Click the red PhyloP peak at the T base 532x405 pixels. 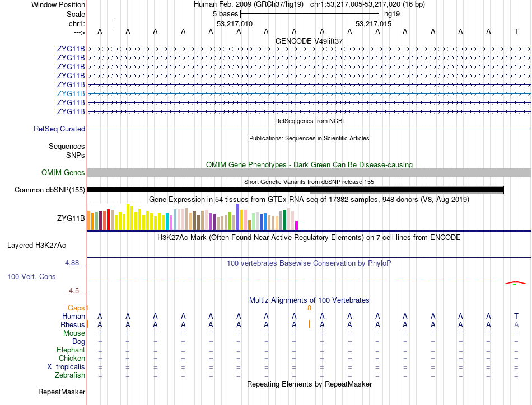coord(515,282)
